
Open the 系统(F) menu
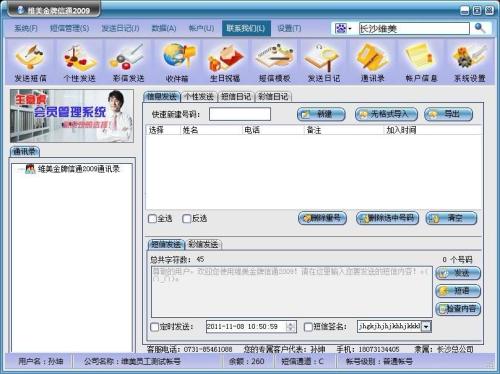[x=26, y=28]
